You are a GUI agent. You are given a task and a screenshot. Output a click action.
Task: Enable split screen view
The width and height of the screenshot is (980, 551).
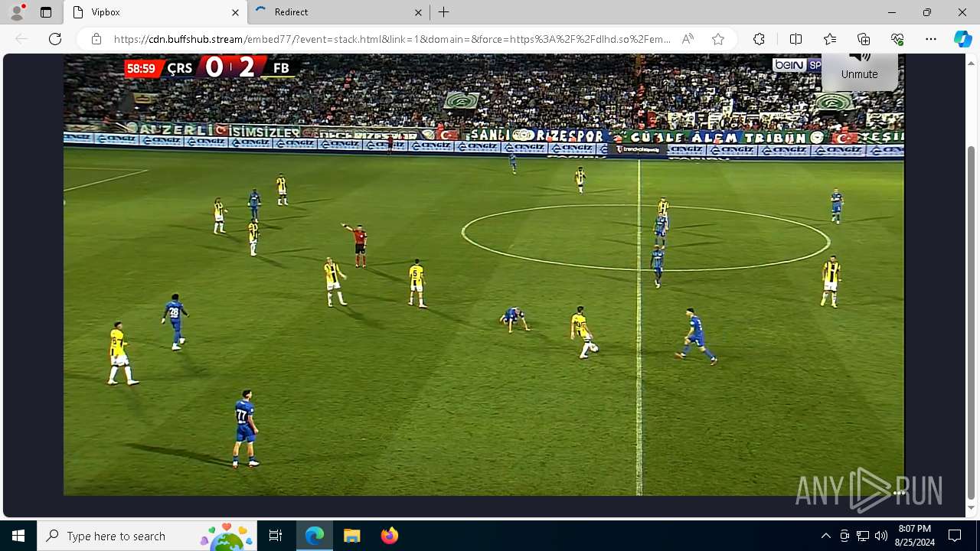[796, 39]
